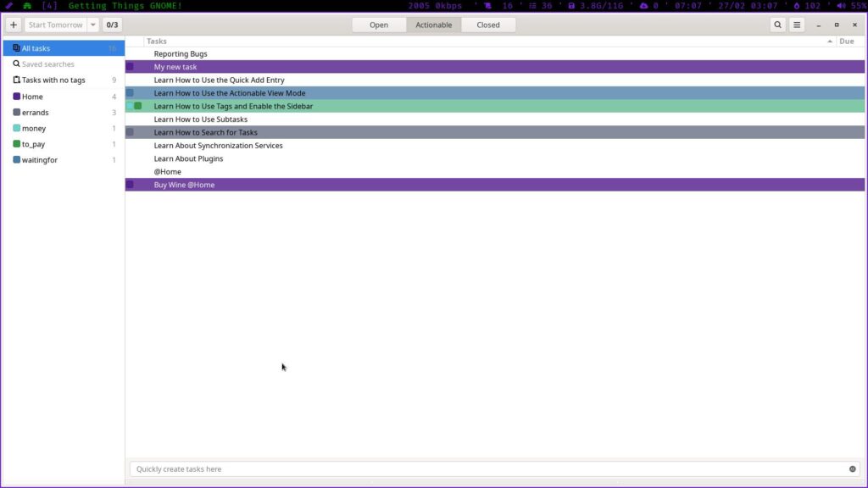Select the Buy Wine @Home task
Screen dimensions: 868x488
click(x=495, y=185)
